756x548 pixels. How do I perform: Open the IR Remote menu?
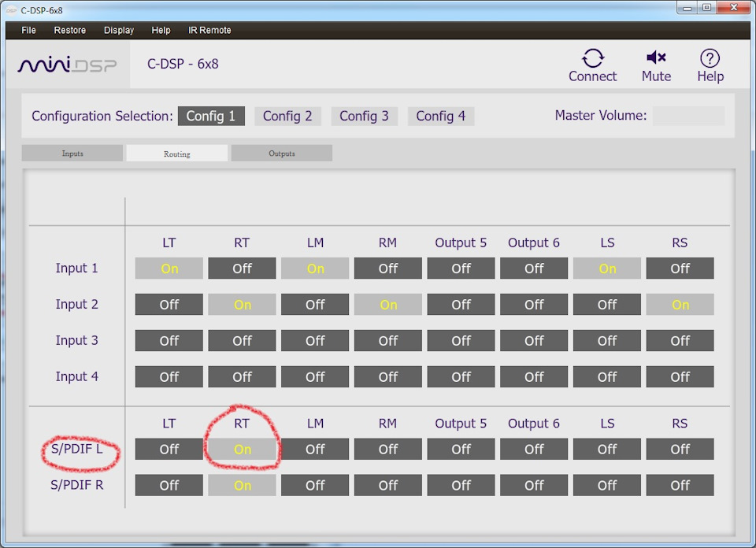209,30
